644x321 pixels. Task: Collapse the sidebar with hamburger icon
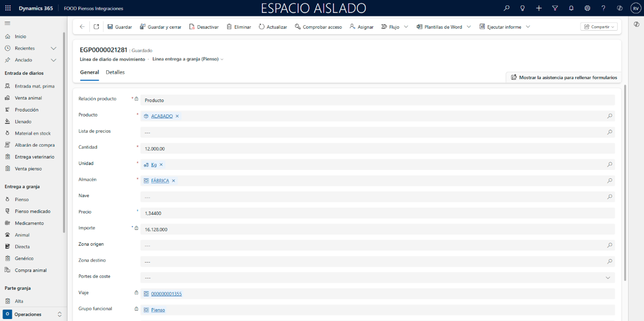click(x=7, y=23)
